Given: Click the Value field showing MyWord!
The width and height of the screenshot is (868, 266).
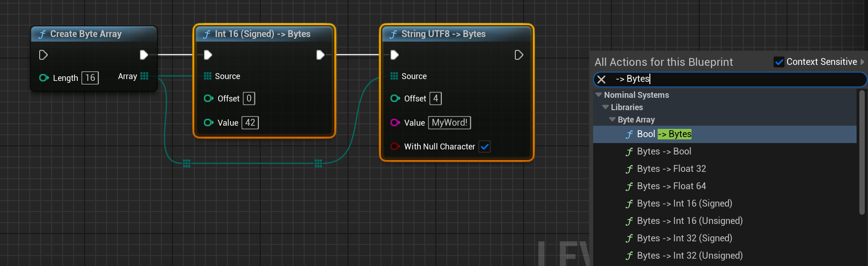Looking at the screenshot, I should [449, 122].
